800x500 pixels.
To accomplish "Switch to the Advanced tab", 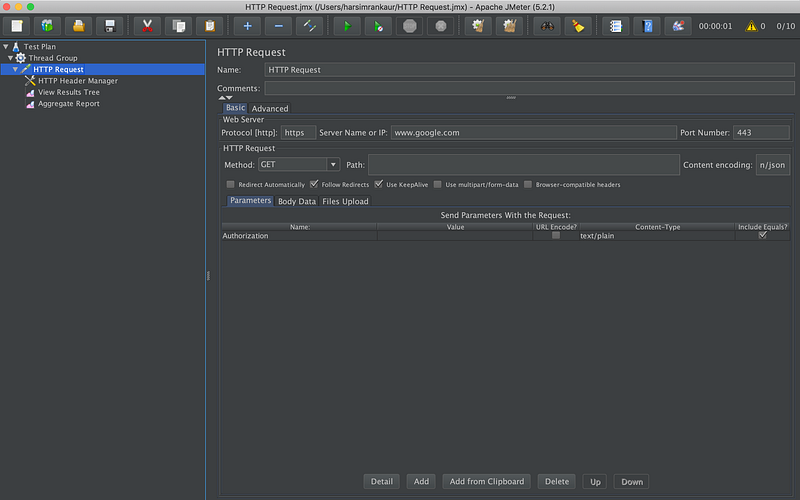I will click(x=270, y=108).
